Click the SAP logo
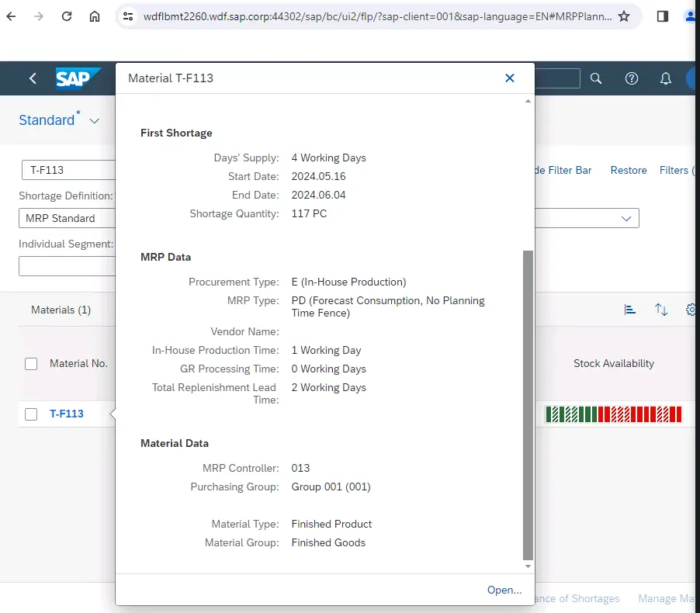The height and width of the screenshot is (613, 700). (78, 78)
